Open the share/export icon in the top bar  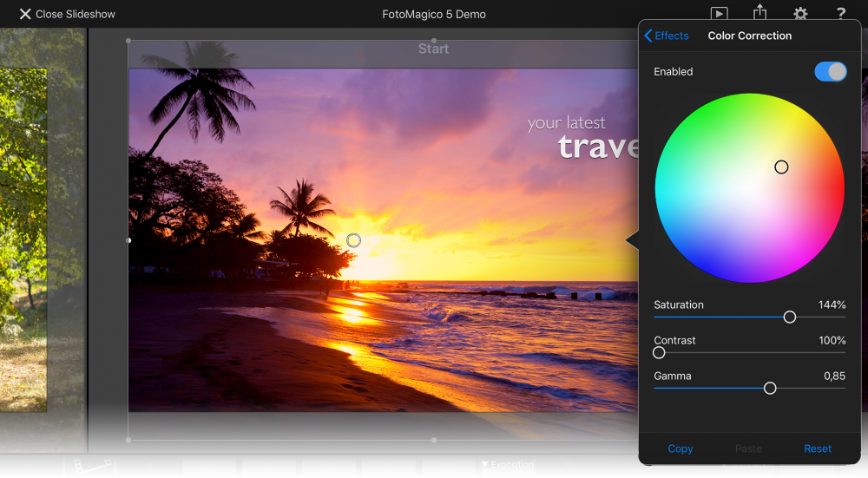click(760, 11)
